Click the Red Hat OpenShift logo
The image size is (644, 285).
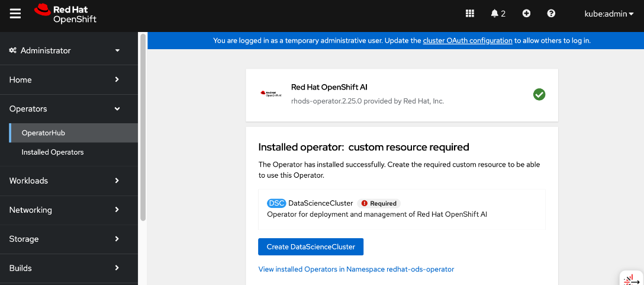[65, 14]
